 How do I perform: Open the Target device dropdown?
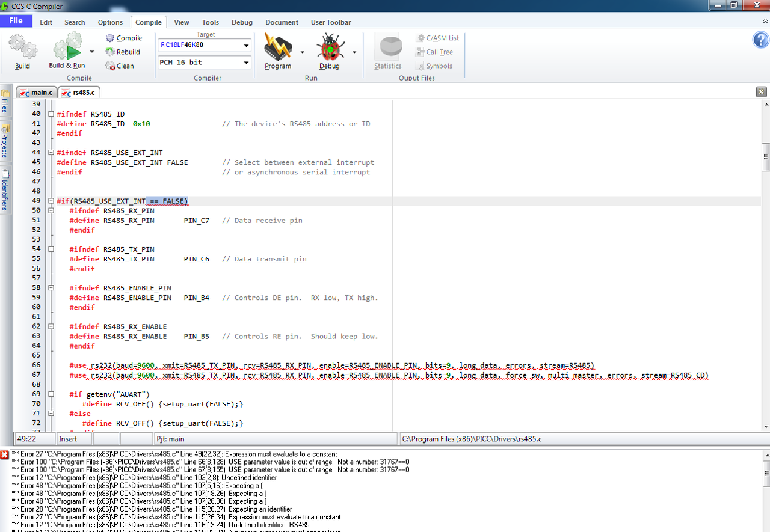tap(247, 46)
